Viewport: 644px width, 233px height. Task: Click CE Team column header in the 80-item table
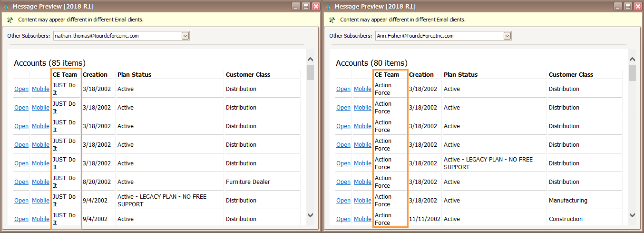(387, 74)
